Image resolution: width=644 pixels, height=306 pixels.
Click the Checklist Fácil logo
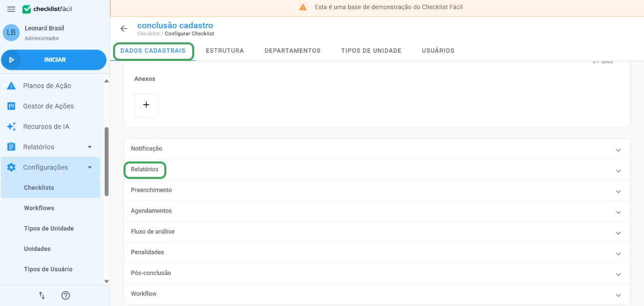47,9
